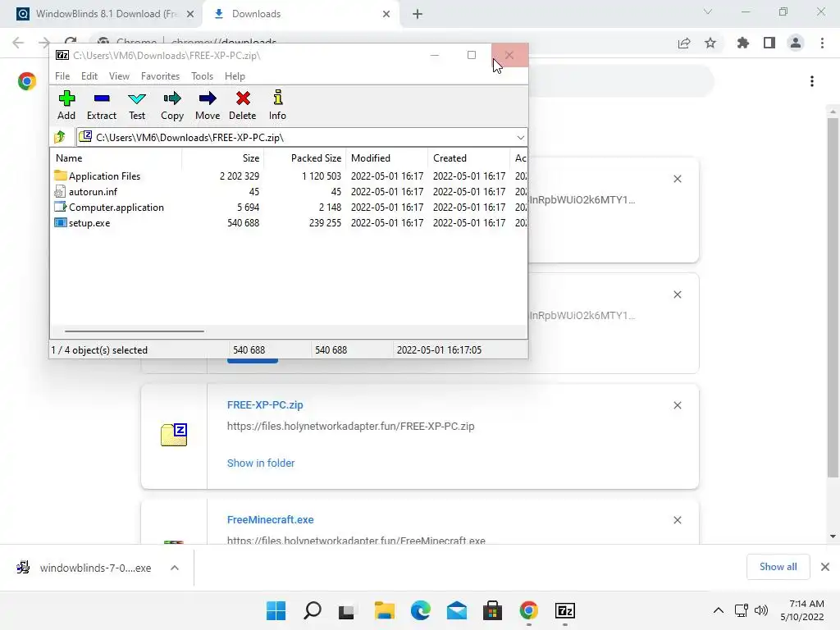Expand the 7-Zip address path dropdown
This screenshot has height=630, width=840.
pyautogui.click(x=520, y=138)
